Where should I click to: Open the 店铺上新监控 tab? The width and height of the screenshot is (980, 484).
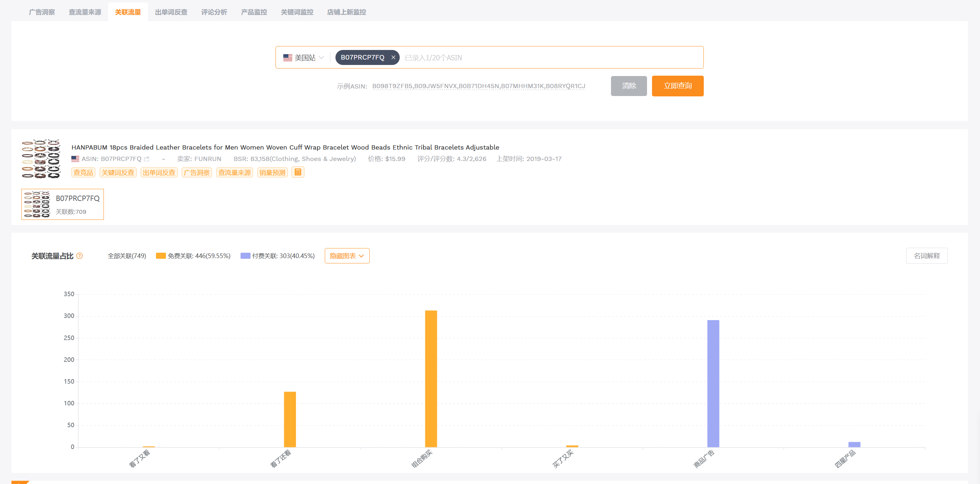tap(347, 12)
